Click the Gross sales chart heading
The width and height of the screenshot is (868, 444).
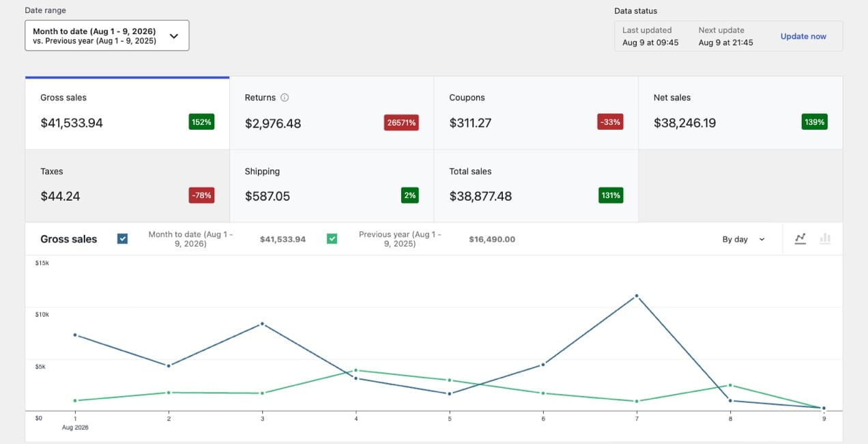point(69,239)
